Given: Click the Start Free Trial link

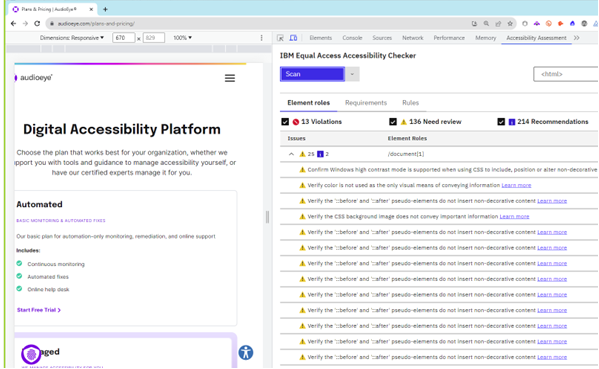Looking at the screenshot, I should [39, 310].
